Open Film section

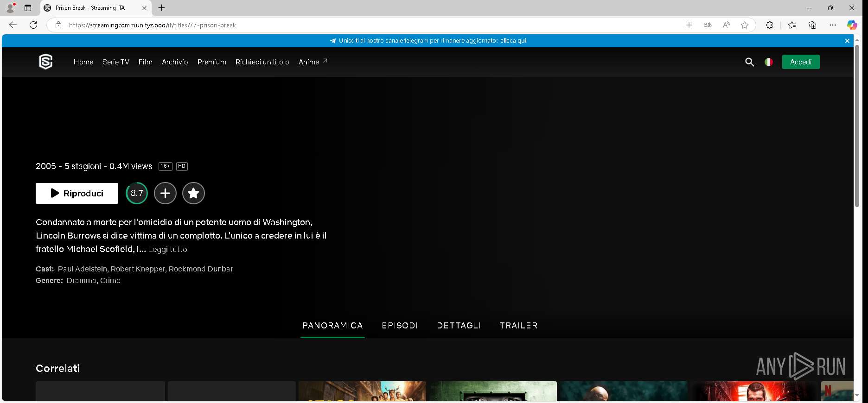click(x=146, y=62)
